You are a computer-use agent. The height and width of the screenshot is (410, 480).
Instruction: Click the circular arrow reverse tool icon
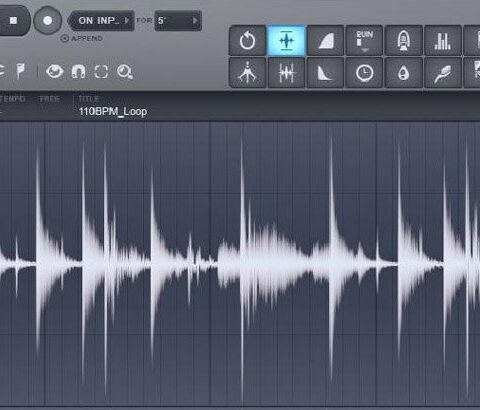(x=247, y=41)
